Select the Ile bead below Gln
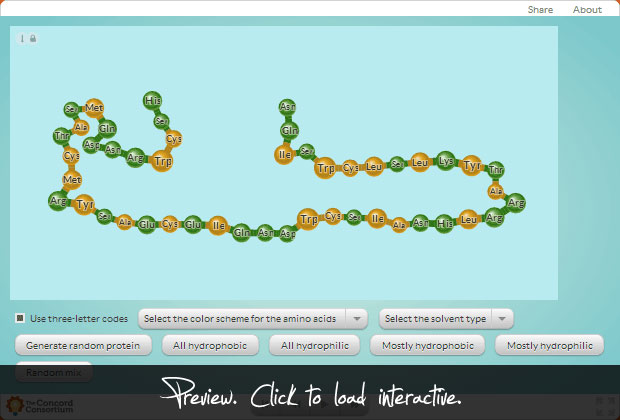Image resolution: width=620 pixels, height=420 pixels. point(284,154)
